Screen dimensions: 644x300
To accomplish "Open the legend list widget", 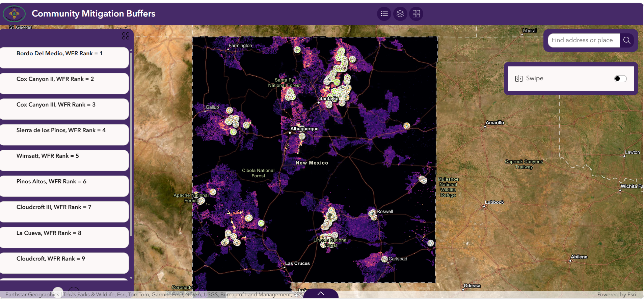I will 384,14.
